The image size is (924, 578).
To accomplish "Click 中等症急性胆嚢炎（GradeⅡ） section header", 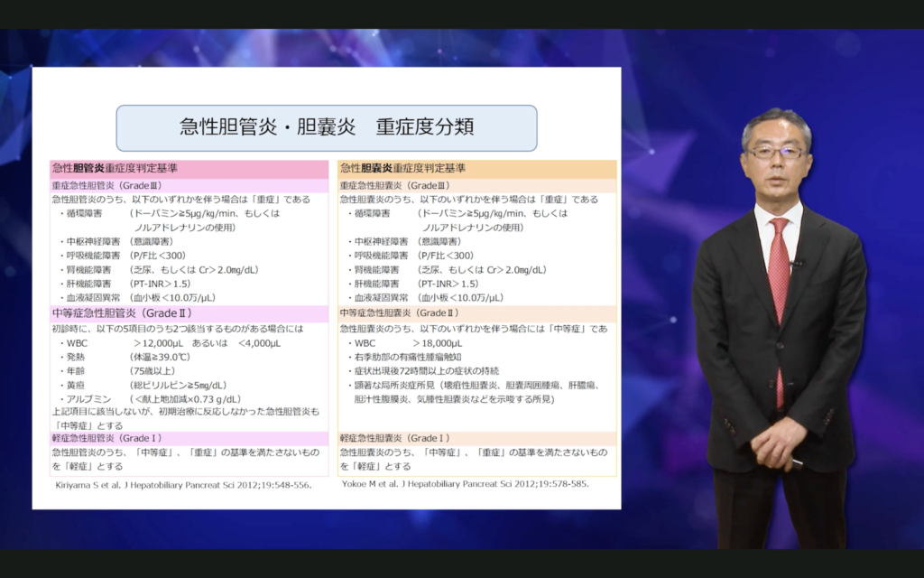I will point(401,311).
